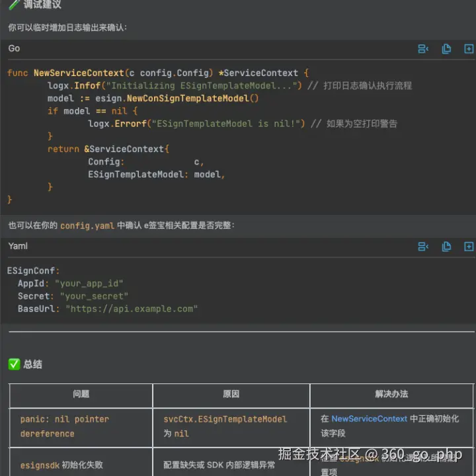
Task: Click the '调试建议' heading
Action: coord(42,4)
